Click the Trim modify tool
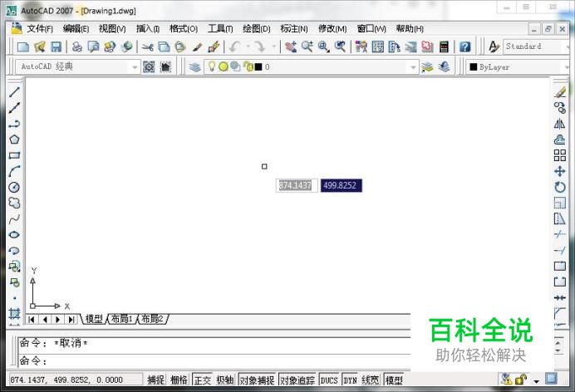This screenshot has width=575, height=392. [559, 234]
